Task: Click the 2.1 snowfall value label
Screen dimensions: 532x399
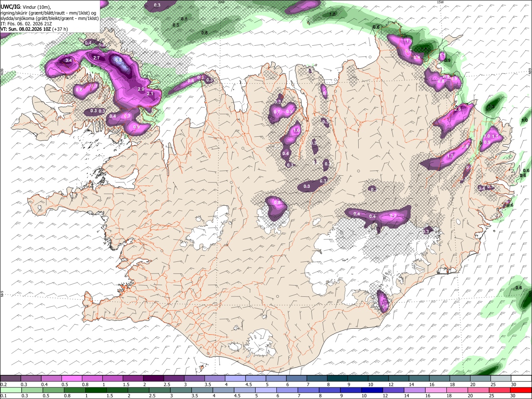Action: (150, 94)
